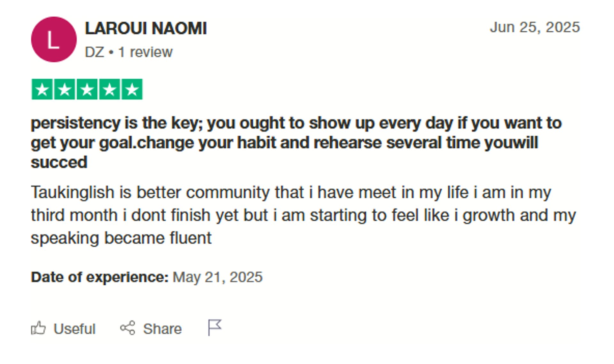Click the fourth green star
The width and height of the screenshot is (614, 364).
[x=109, y=90]
